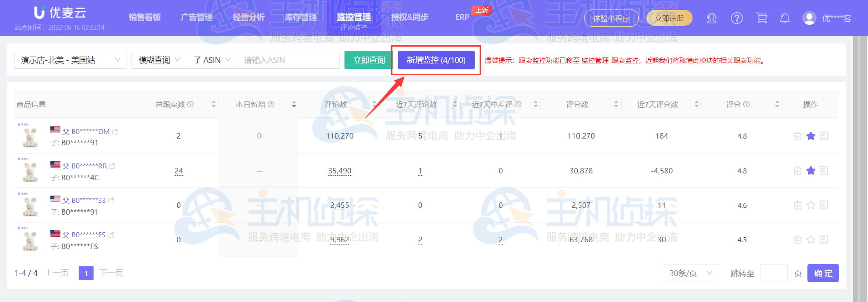
Task: Open the 广告管理 menu
Action: 197,17
